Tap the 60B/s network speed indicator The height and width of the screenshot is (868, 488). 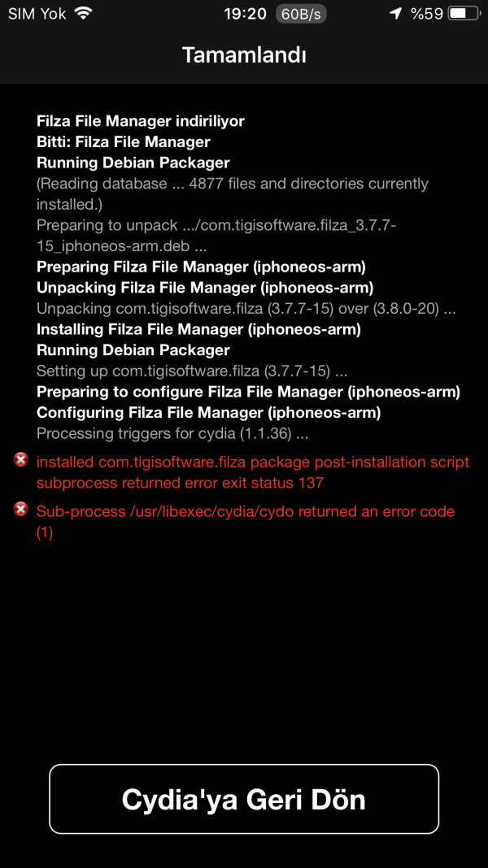pyautogui.click(x=301, y=13)
